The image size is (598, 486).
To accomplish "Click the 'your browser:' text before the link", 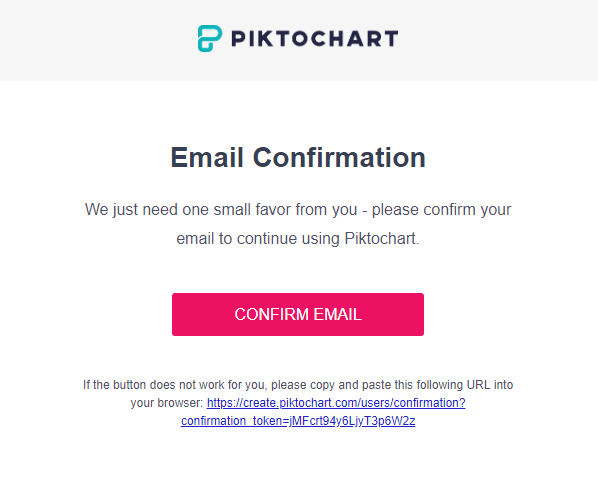I will click(x=167, y=403).
